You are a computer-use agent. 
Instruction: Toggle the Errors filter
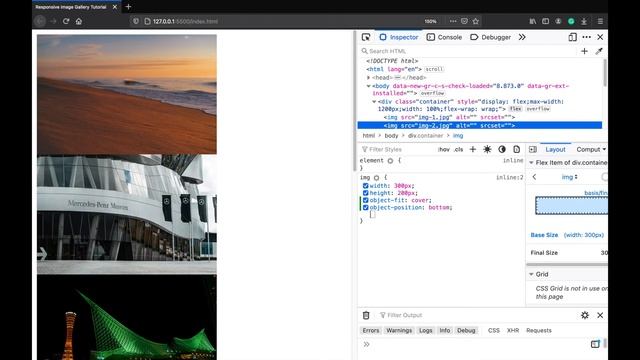point(371,331)
